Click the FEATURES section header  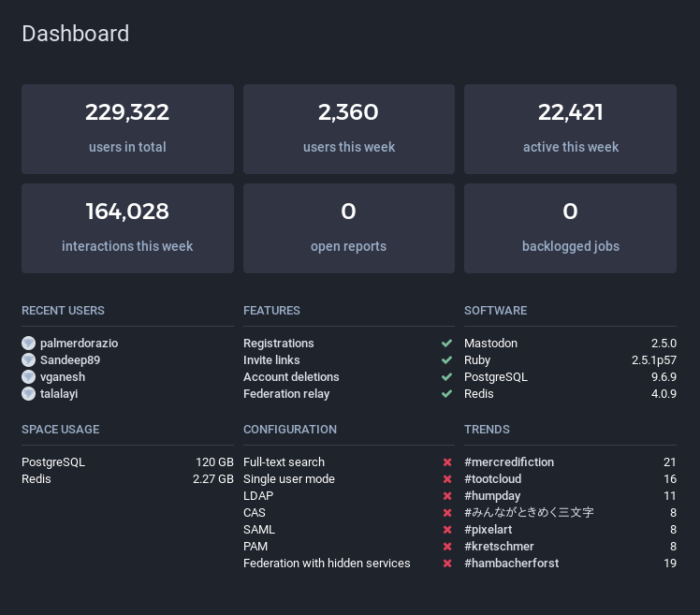271,311
